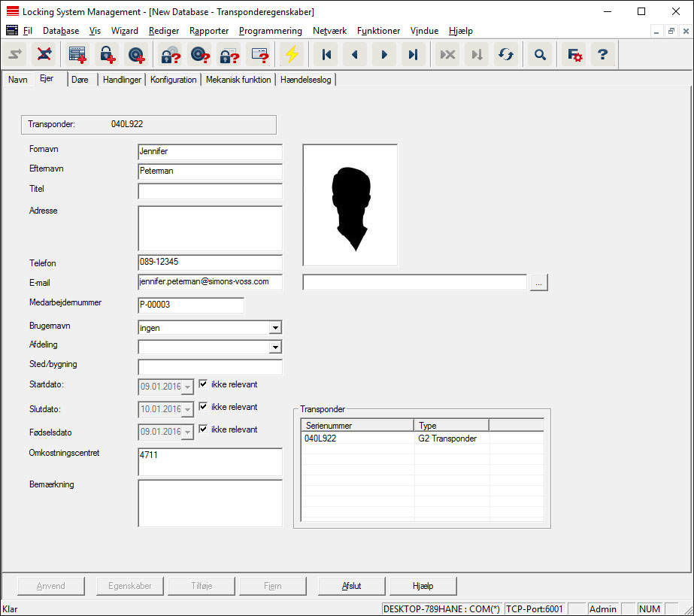
Task: Toggle 'ikke relevant' for Fødselsdato
Action: (203, 429)
